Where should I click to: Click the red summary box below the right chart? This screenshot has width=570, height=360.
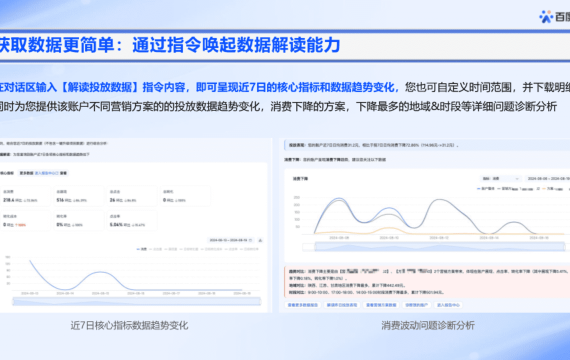(x=427, y=282)
